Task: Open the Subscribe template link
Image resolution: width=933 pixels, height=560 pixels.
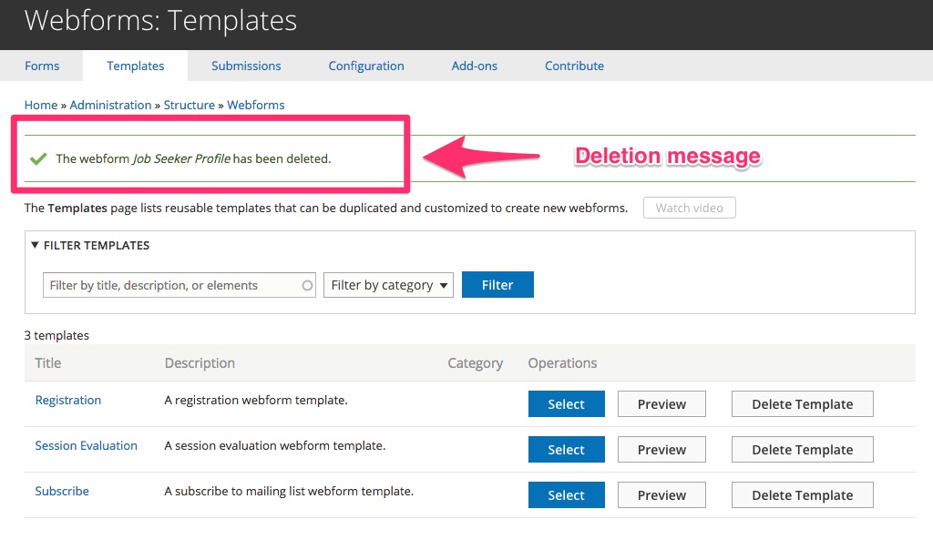Action: (62, 491)
